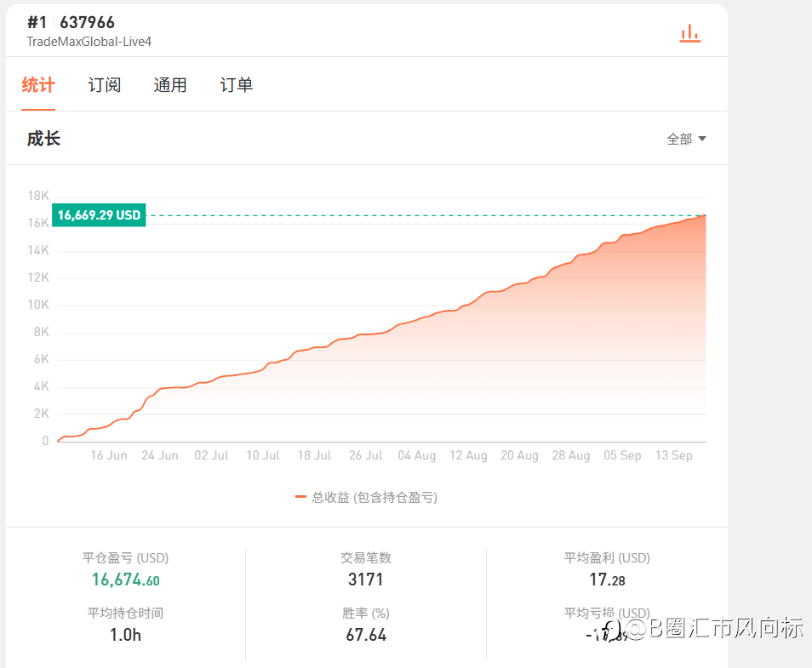812x668 pixels.
Task: Click the 平均盈利 value 17.28
Action: pyautogui.click(x=607, y=580)
